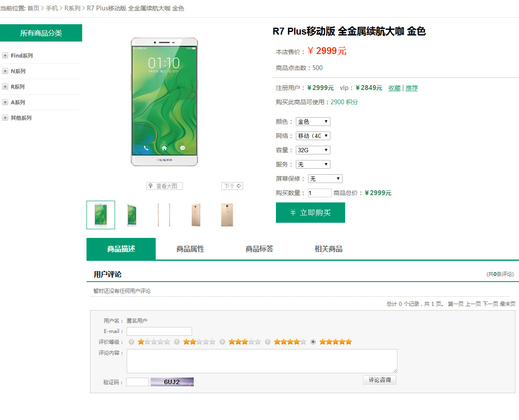Select the three-star rating radio button
The image size is (519, 420).
pyautogui.click(x=222, y=342)
